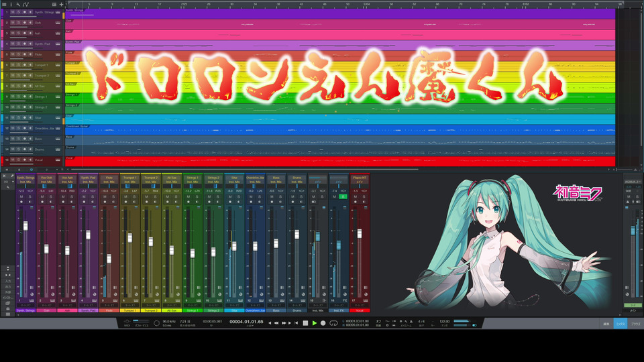
Task: Disable green Solo on Inst. FX channel
Action: (x=343, y=196)
